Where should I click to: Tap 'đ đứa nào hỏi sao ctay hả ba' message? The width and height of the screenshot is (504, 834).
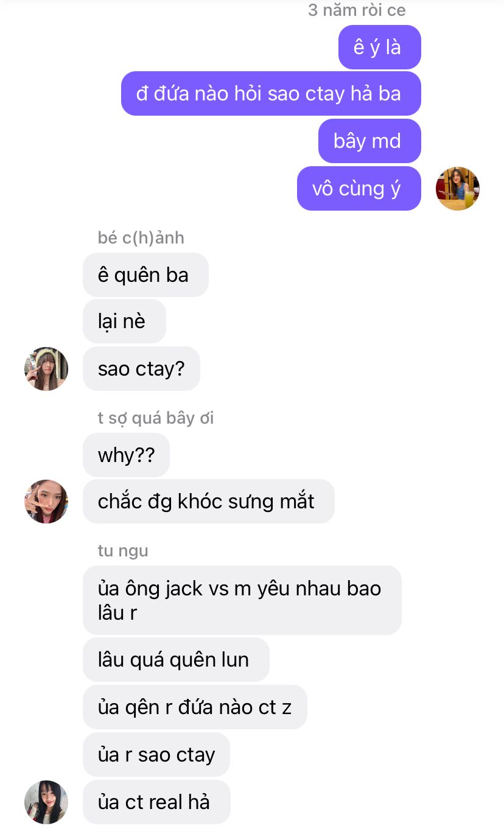pyautogui.click(x=271, y=94)
